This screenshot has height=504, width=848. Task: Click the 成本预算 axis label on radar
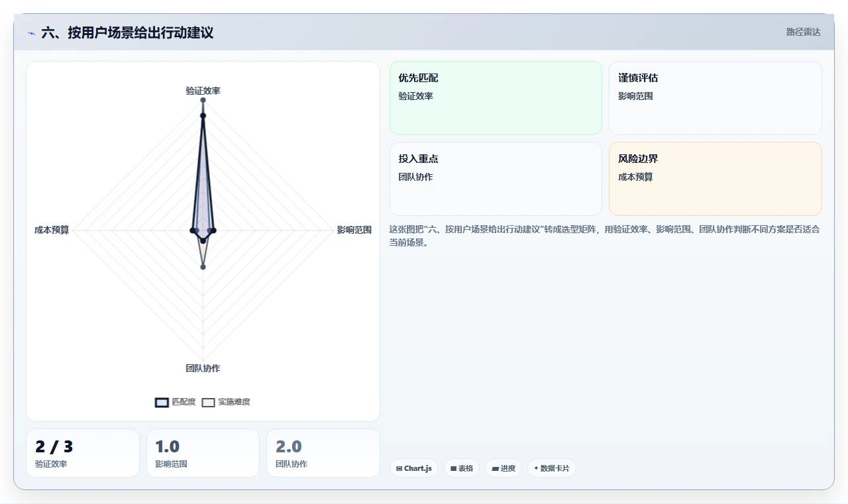click(52, 230)
